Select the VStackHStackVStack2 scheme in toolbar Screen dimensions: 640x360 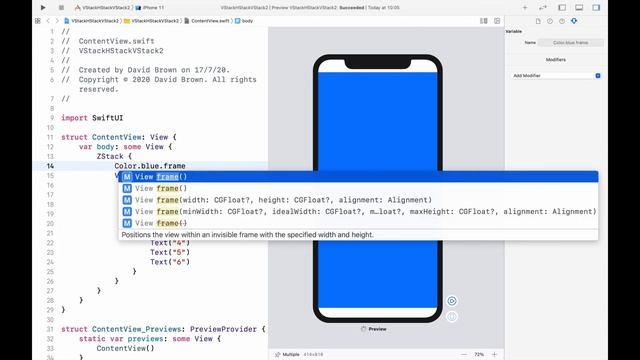click(102, 8)
